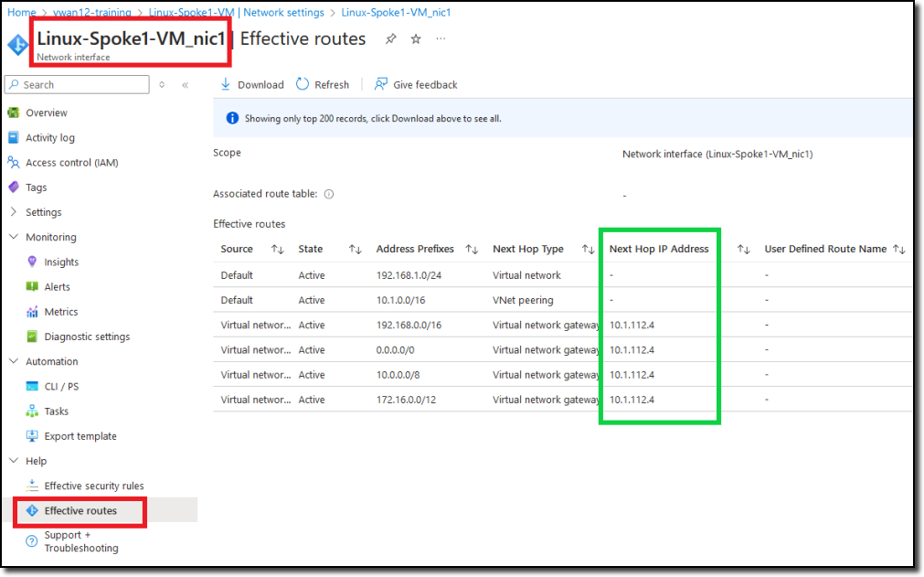
Task: Open Overview in the sidebar menu
Action: point(47,112)
